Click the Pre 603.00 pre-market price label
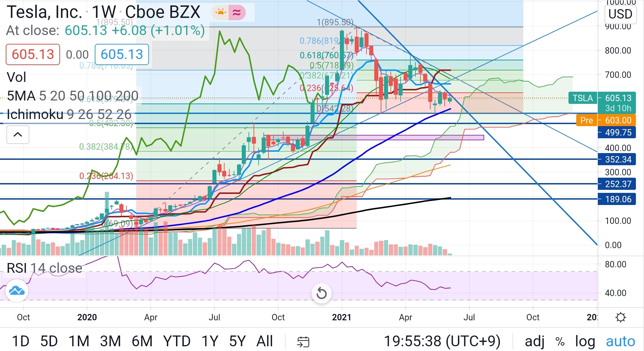 (606, 120)
